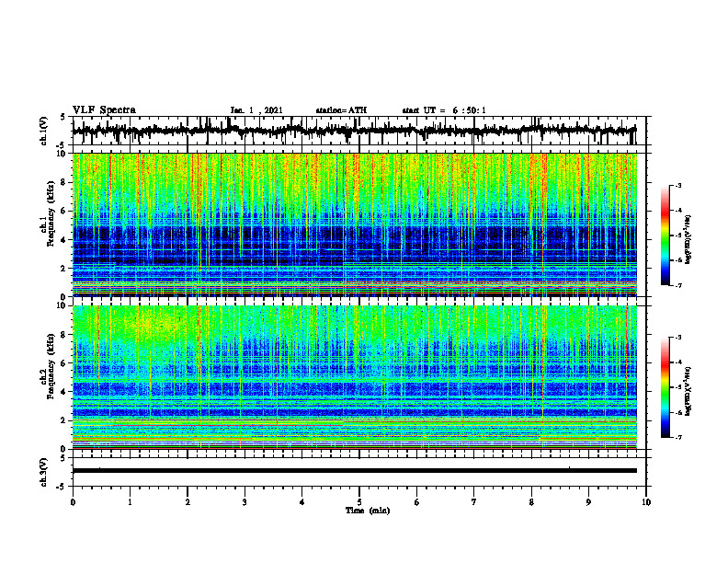728x563 pixels.
Task: Click tick label "2" on the time axis
Action: [188, 502]
